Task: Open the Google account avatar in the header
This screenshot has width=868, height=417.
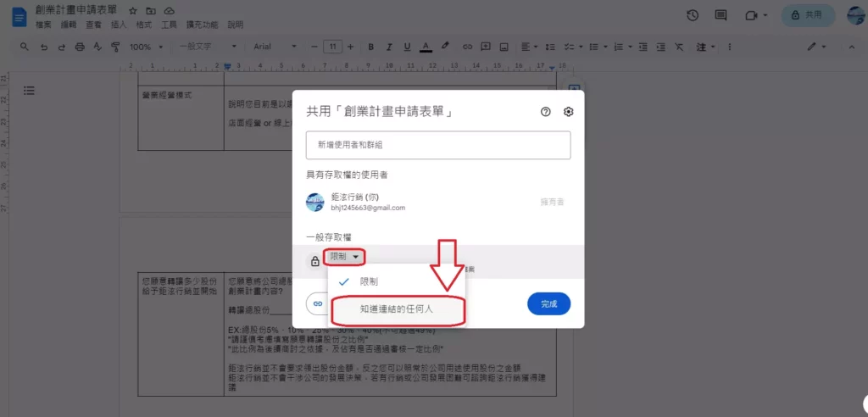Action: [x=857, y=15]
